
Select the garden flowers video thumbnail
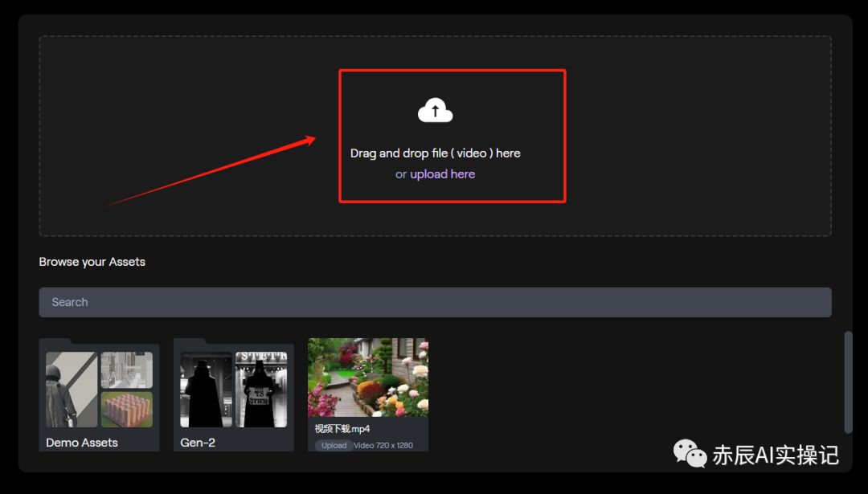(368, 378)
